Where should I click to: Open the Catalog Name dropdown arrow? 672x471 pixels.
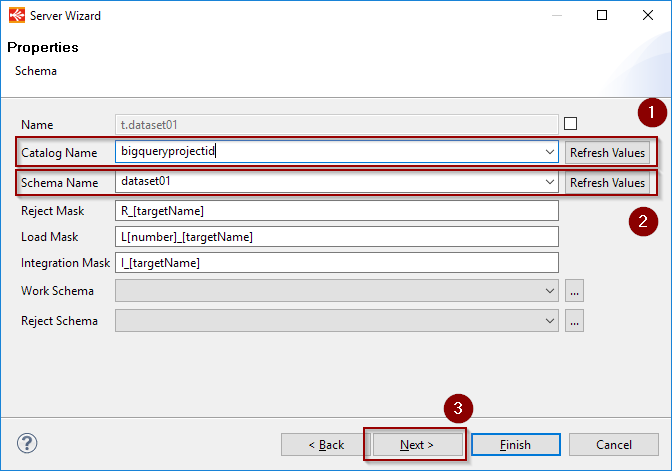coord(549,152)
